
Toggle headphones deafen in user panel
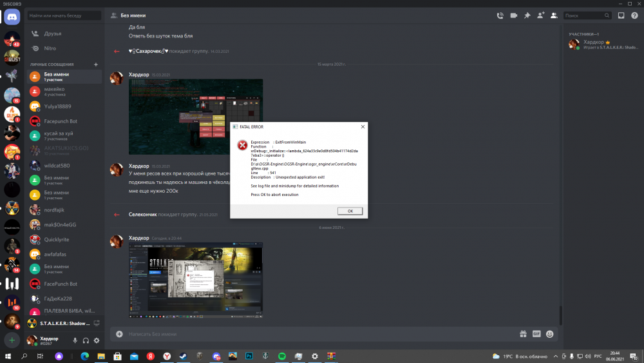[86, 340]
